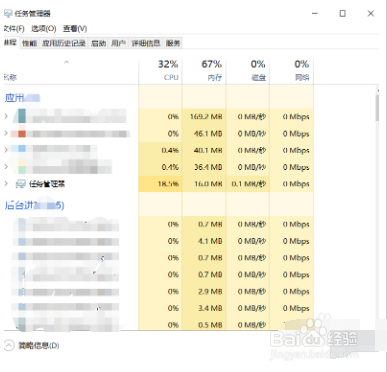Switch to the 详细信息 tab

146,43
